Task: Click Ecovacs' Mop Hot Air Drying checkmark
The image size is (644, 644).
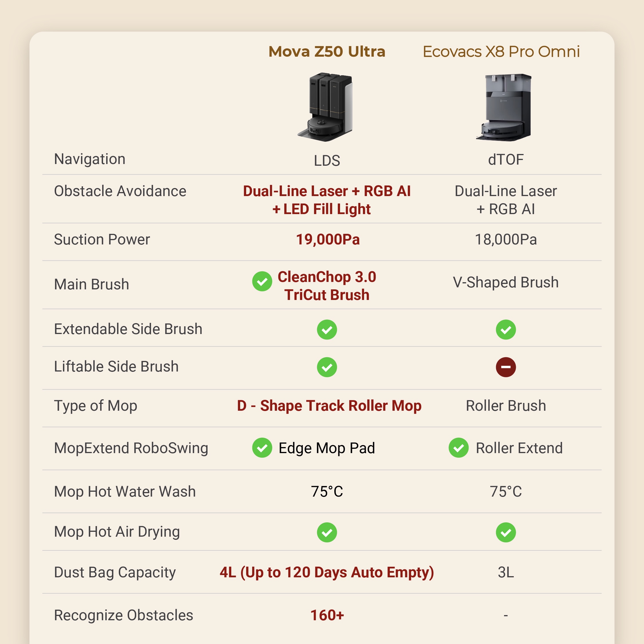Action: (x=506, y=532)
